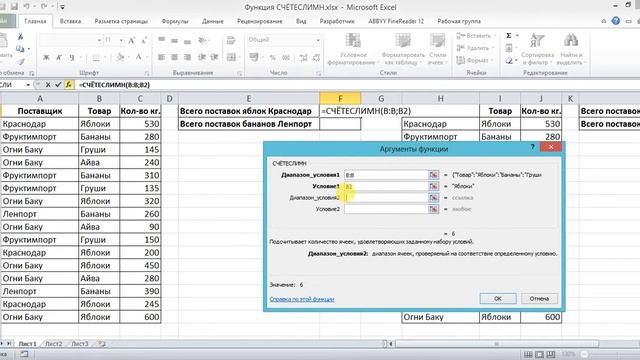Screen dimensions: 640x360
Task: Cancel formula entry with the X icon
Action: [48, 85]
